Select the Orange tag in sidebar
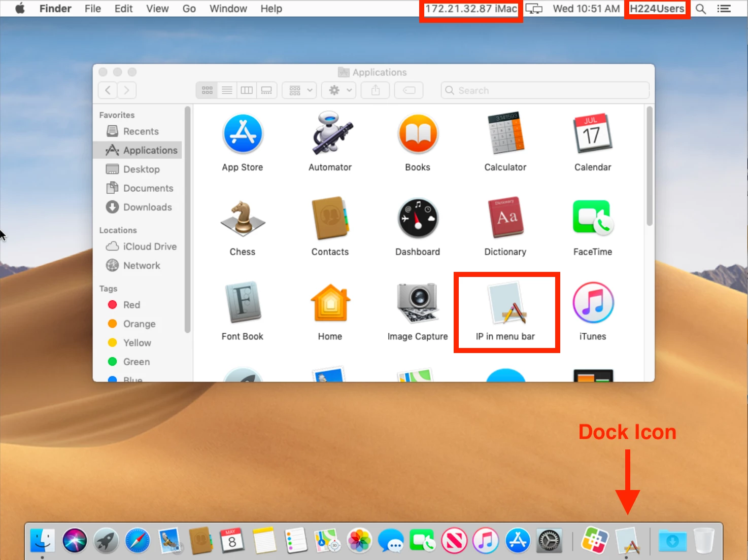The height and width of the screenshot is (560, 748). [138, 324]
